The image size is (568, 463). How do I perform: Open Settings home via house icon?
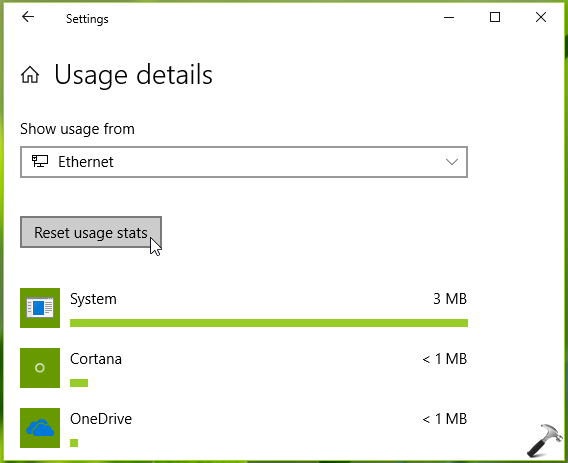point(30,75)
